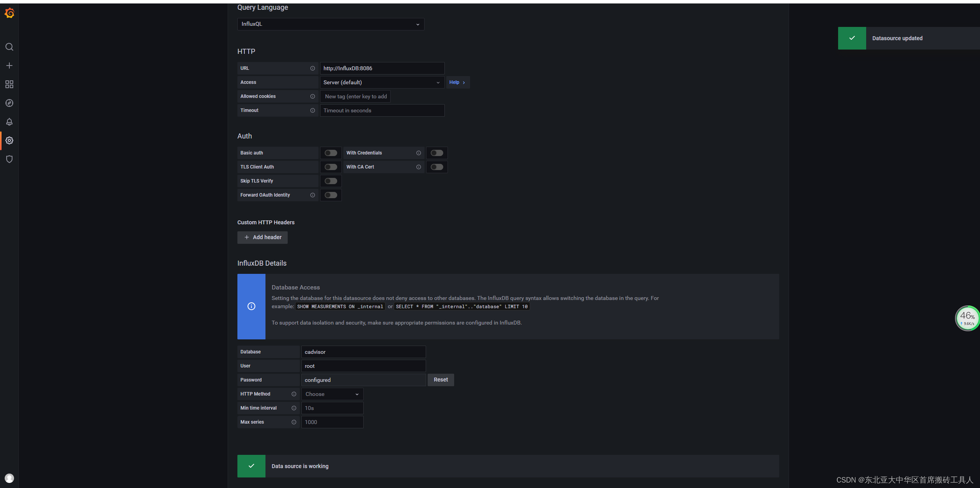Click the Timeout in seconds field
Screen dimensions: 980x488
click(382, 110)
